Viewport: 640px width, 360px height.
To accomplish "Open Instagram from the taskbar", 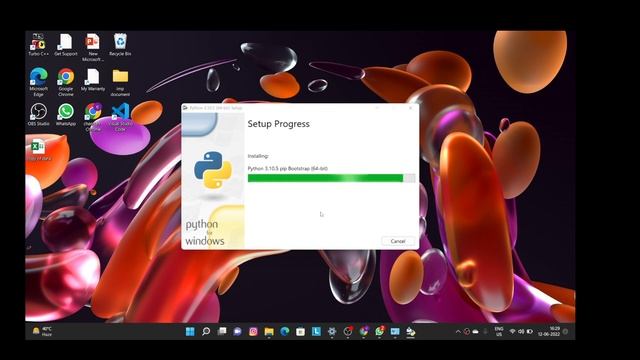I will coord(253,331).
